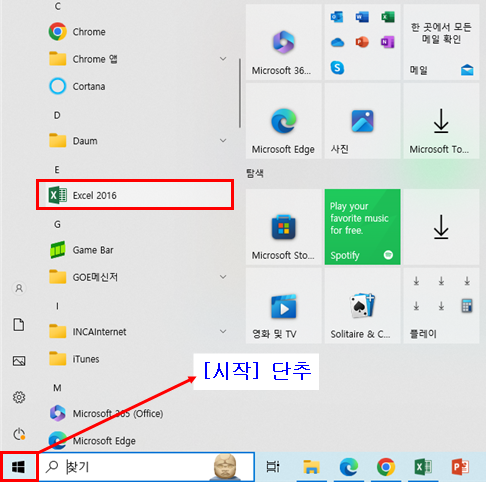Open PowerPoint from the taskbar

pos(460,467)
